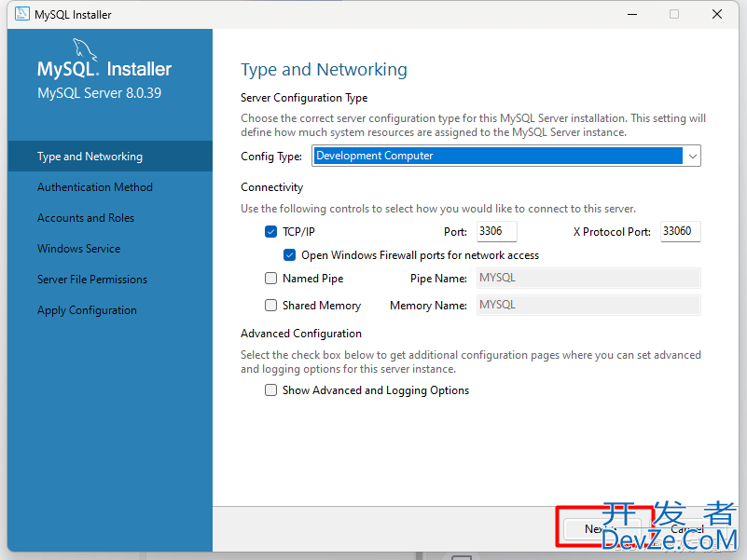Click the Cancel button

pyautogui.click(x=686, y=529)
